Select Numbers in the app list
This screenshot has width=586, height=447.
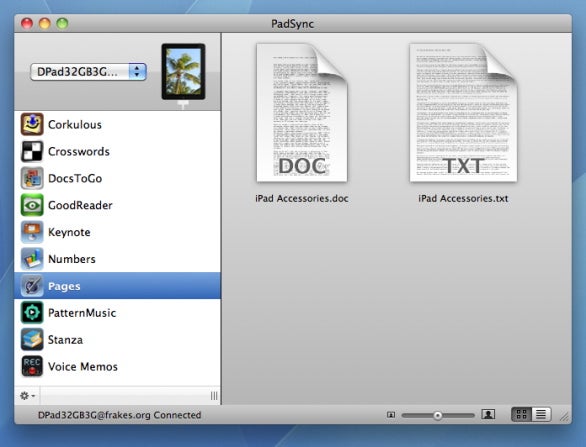point(117,259)
